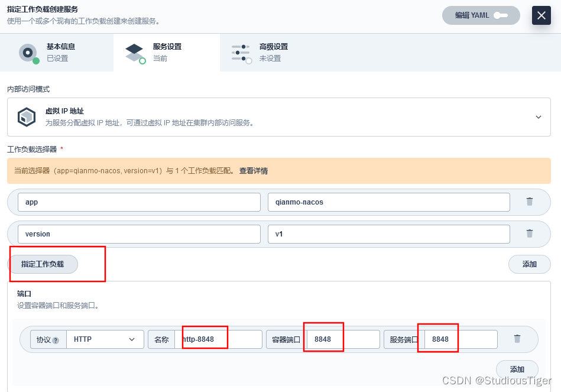Screen dimensions: 561x392
Task: Open the 查看详情 link
Action: 254,171
